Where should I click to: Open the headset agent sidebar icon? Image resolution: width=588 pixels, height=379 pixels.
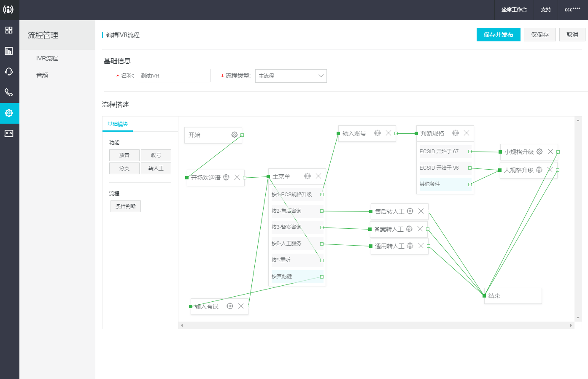[9, 72]
